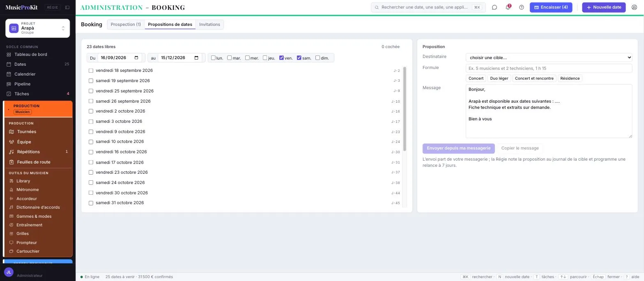The height and width of the screenshot is (281, 644).
Task: Click the Feuilles de route icon
Action: (11, 162)
